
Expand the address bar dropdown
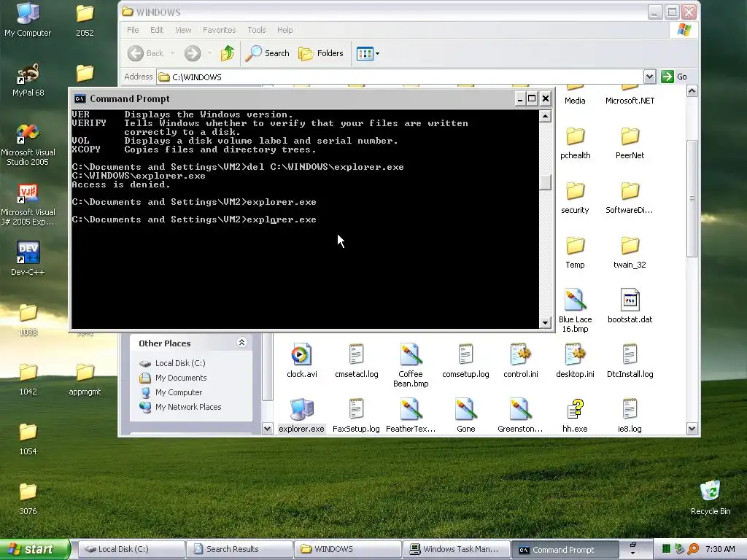pyautogui.click(x=649, y=77)
